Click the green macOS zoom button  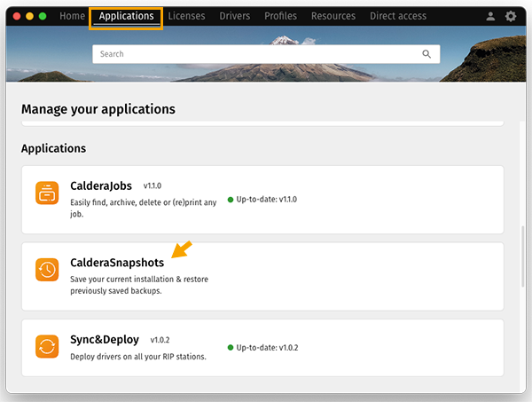click(43, 16)
